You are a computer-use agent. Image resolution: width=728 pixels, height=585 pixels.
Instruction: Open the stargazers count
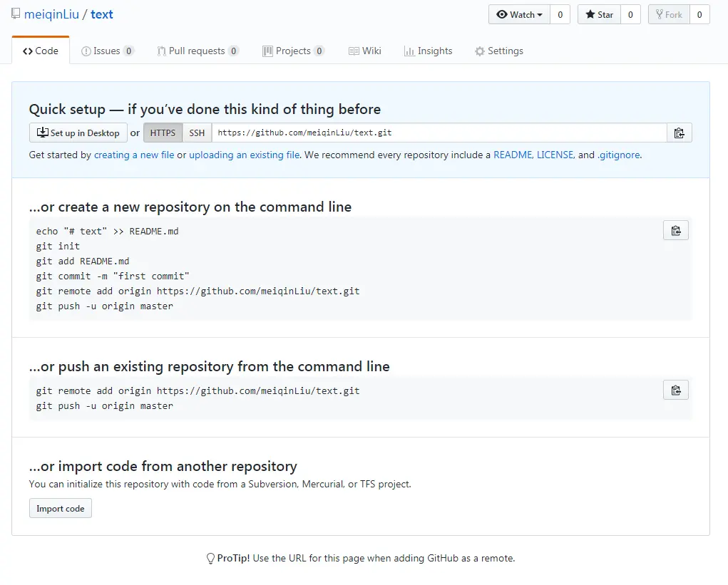point(630,14)
